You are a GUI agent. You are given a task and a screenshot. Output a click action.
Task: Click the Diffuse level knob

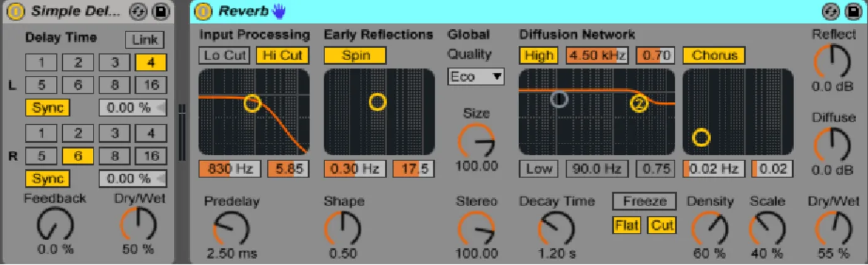coord(832,145)
